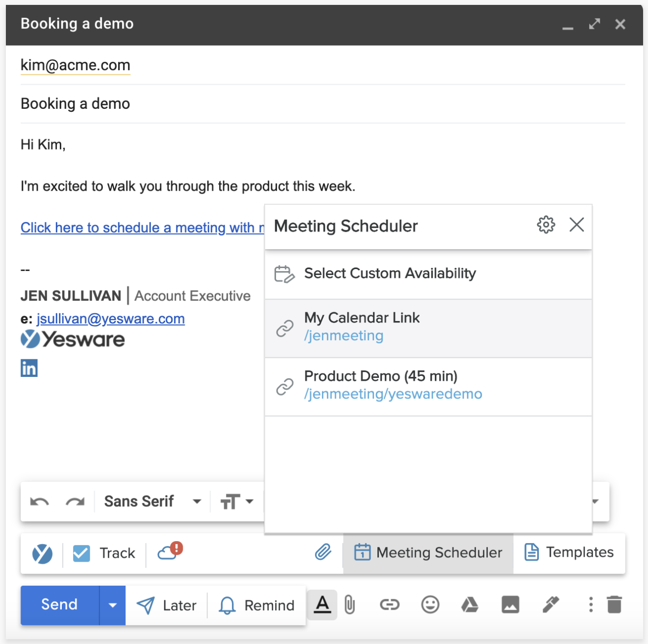Viewport: 648px width, 644px height.
Task: Switch to the Templates tab
Action: [x=569, y=553]
